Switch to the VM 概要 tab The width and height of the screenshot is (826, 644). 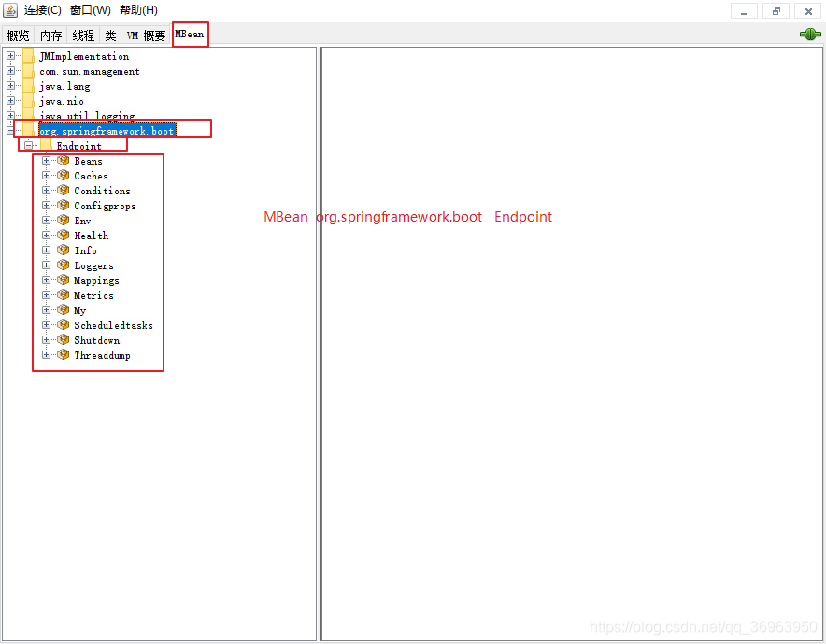pos(146,36)
